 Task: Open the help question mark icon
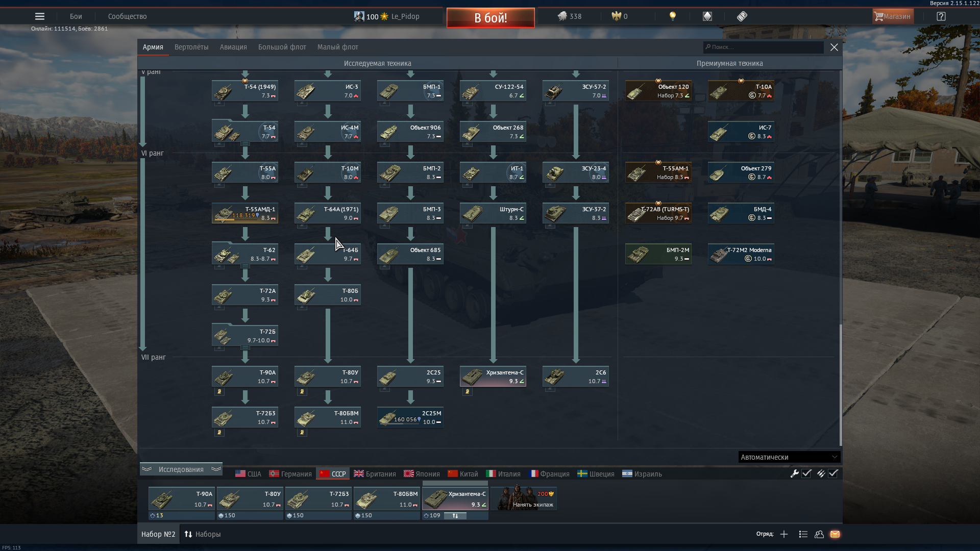pyautogui.click(x=941, y=16)
